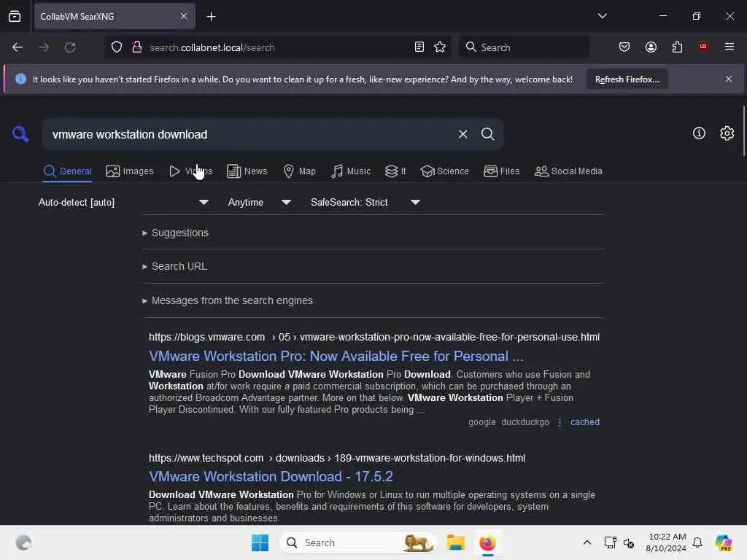Open Pocket save icon

point(624,47)
